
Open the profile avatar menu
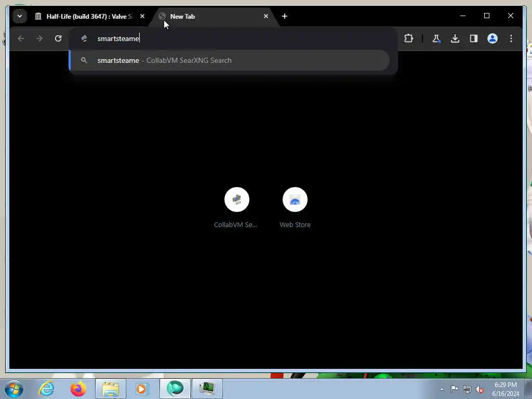point(493,38)
